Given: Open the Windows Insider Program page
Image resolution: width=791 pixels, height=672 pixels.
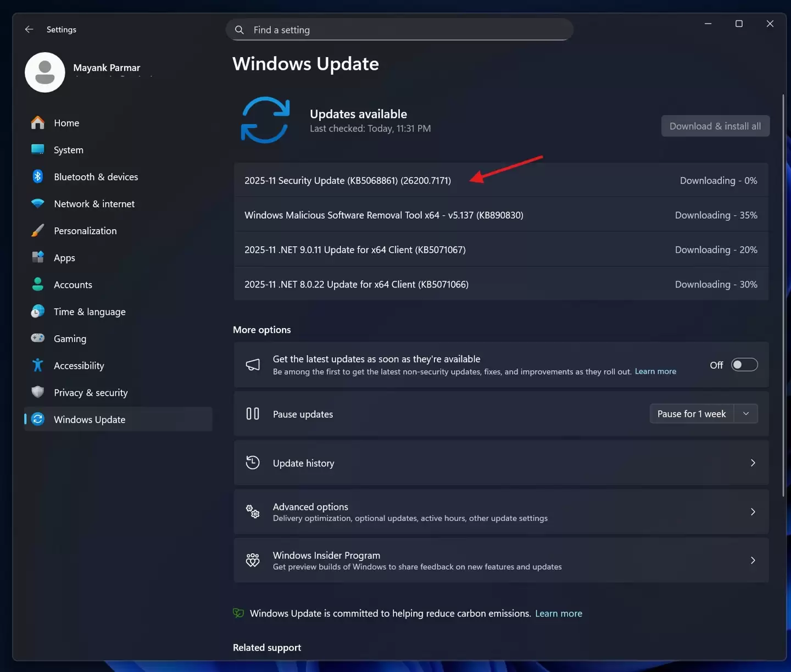Looking at the screenshot, I should coord(753,560).
